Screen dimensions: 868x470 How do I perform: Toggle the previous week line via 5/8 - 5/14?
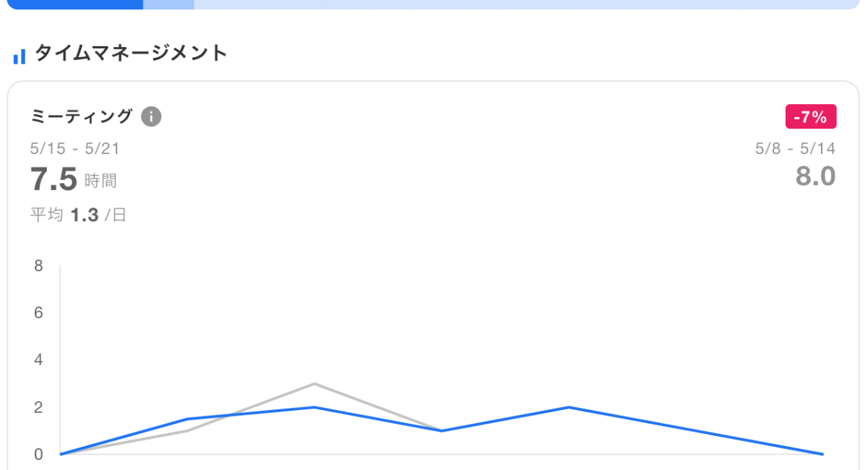point(796,148)
